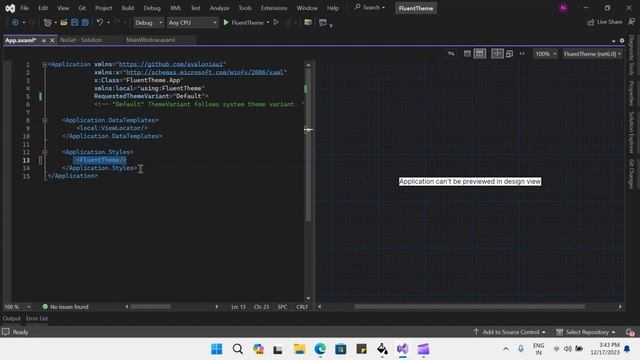This screenshot has height=360, width=640.
Task: Close the App.axaml tab
Action: point(52,40)
